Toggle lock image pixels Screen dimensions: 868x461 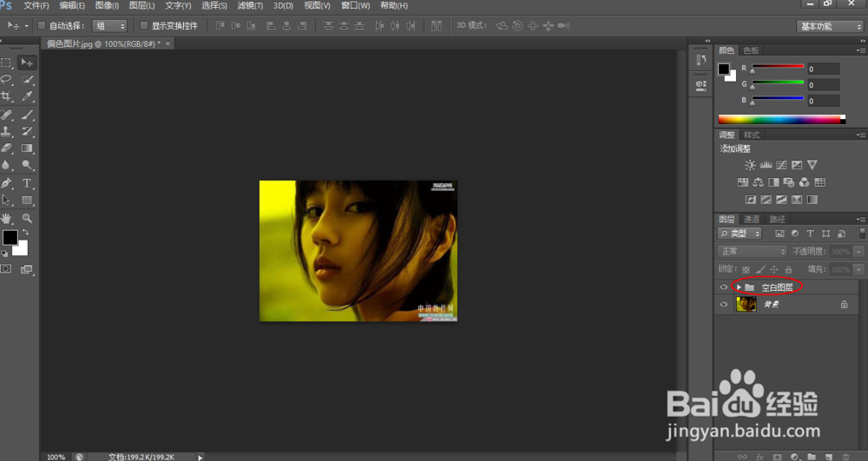760,269
